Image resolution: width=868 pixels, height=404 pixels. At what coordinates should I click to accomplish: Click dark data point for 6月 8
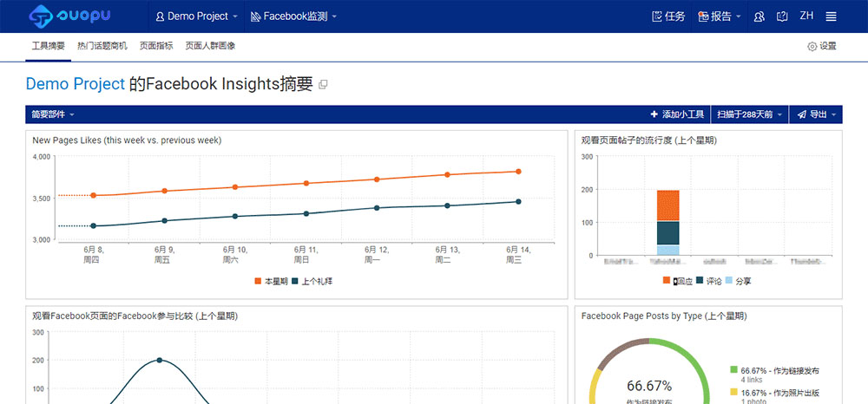pos(93,225)
